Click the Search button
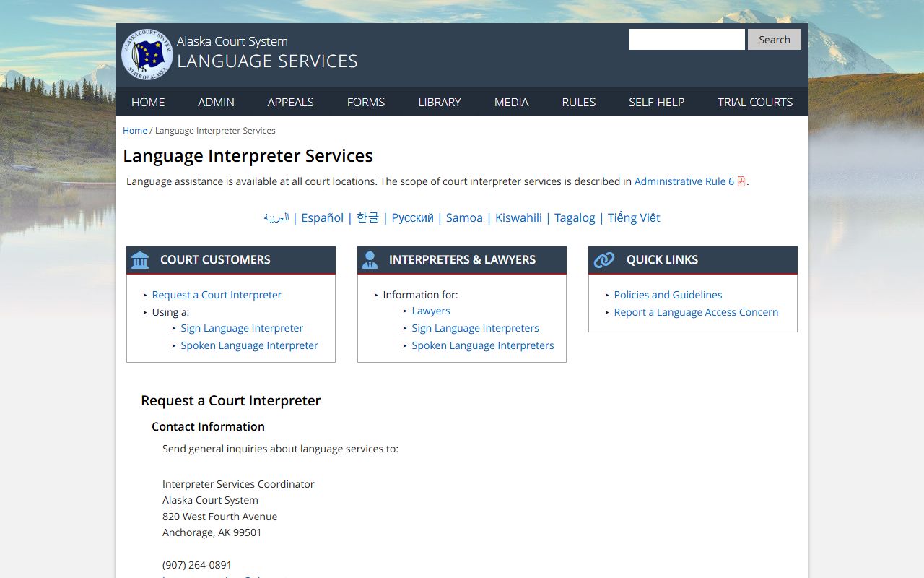The width and height of the screenshot is (924, 578). tap(775, 40)
